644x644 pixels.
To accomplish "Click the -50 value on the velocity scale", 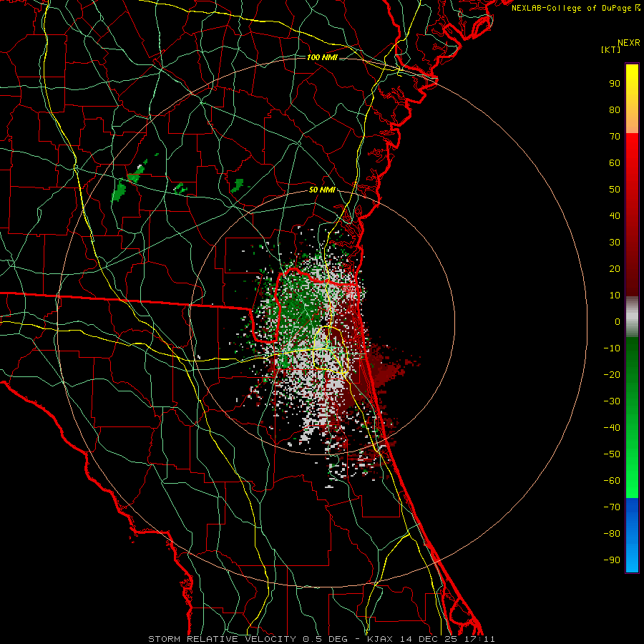I will pyautogui.click(x=612, y=454).
